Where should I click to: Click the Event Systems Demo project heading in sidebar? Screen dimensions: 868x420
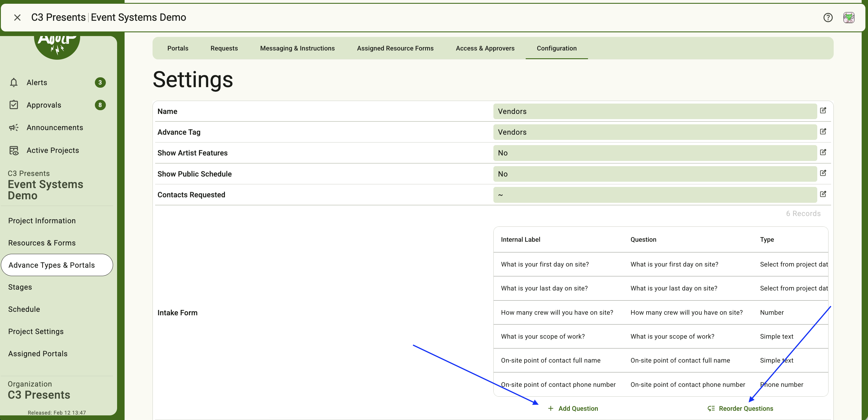(46, 190)
